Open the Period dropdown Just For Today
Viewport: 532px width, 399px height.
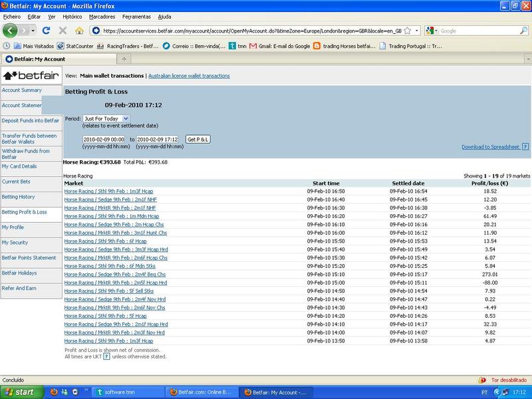click(106, 118)
